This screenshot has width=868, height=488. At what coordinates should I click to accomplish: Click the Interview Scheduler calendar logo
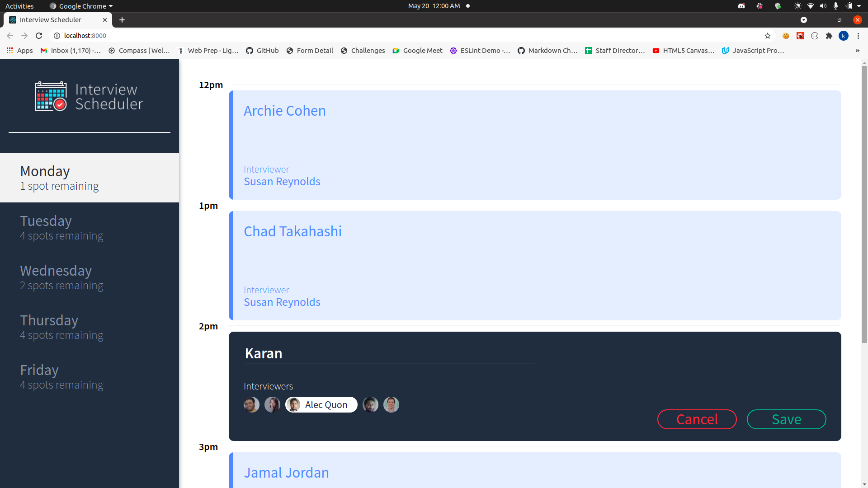coord(50,96)
